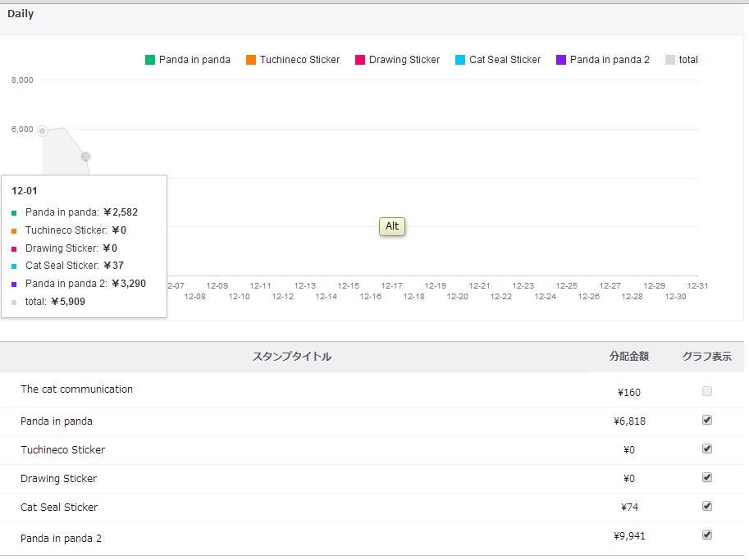
Task: Click the Panda in panda 2 table row title
Action: tap(61, 538)
